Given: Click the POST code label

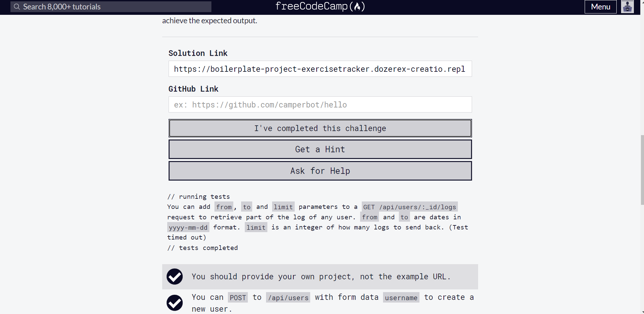Looking at the screenshot, I should [238, 297].
